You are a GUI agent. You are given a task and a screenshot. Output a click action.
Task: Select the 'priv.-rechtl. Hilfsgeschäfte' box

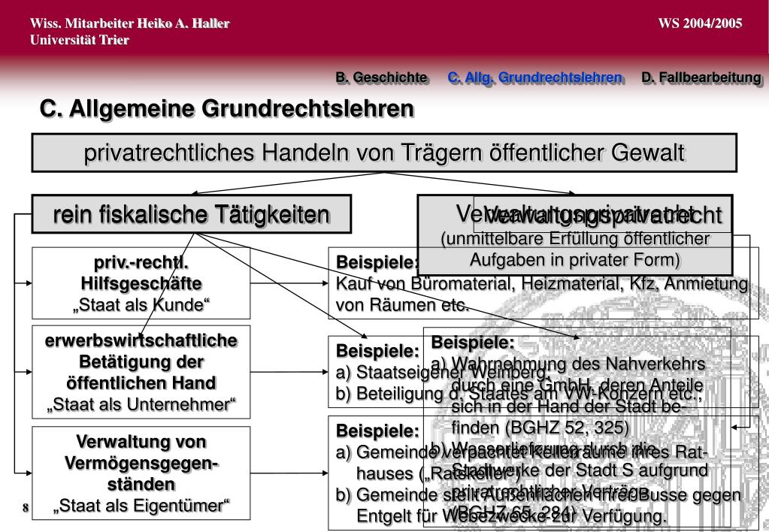tap(141, 283)
